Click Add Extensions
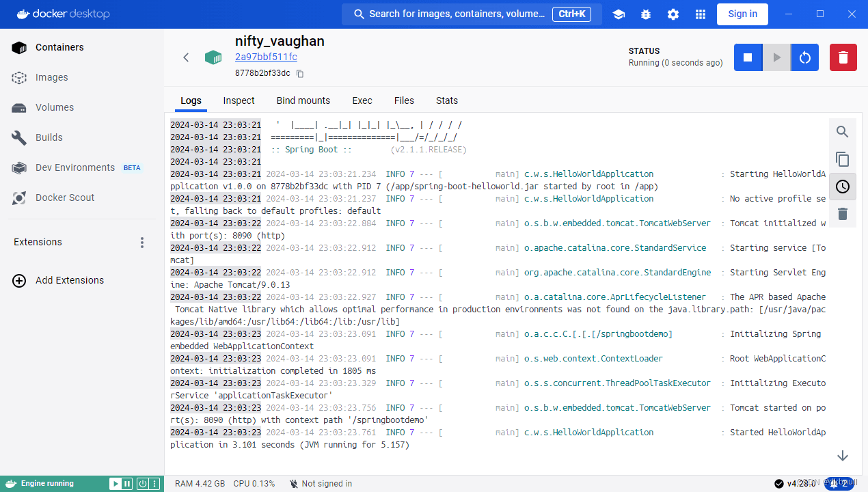Image resolution: width=868 pixels, height=492 pixels. coord(70,280)
